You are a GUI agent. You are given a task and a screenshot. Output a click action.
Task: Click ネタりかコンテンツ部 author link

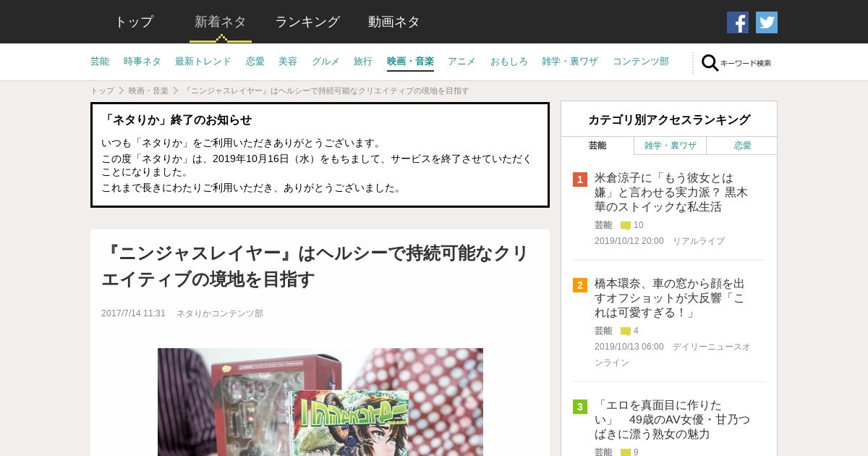[220, 313]
